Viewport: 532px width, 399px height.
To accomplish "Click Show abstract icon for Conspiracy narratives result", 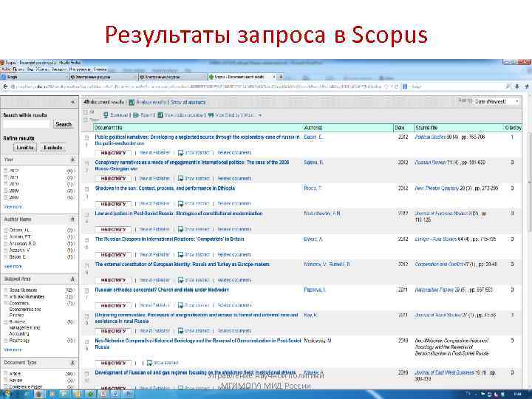I will click(180, 178).
